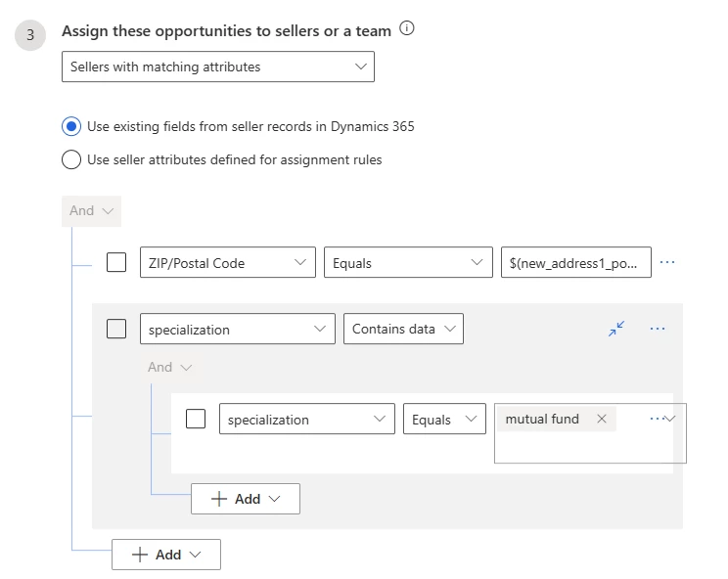Click the info icon beside the section heading
Image resolution: width=728 pixels, height=579 pixels.
[x=407, y=29]
